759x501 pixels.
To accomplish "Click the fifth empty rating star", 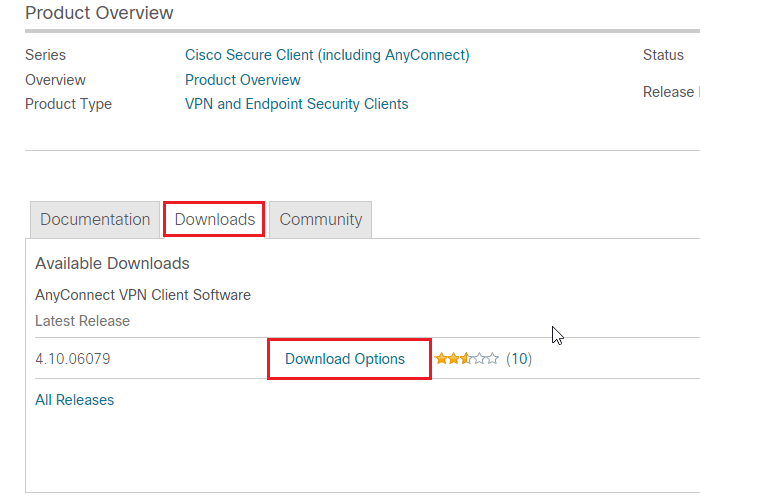I will coord(492,358).
